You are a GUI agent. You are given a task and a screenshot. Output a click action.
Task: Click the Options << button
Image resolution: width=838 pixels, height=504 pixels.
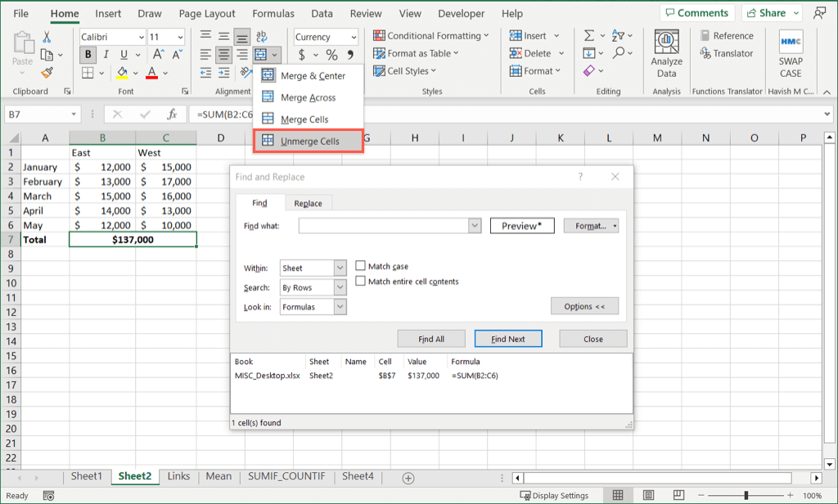[584, 306]
